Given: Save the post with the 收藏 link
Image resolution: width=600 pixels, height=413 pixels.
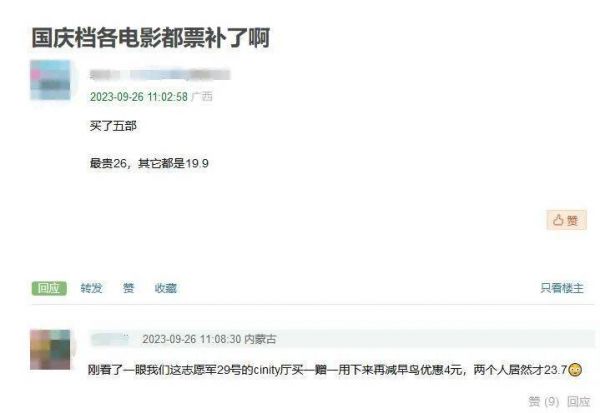Looking at the screenshot, I should pyautogui.click(x=166, y=288).
